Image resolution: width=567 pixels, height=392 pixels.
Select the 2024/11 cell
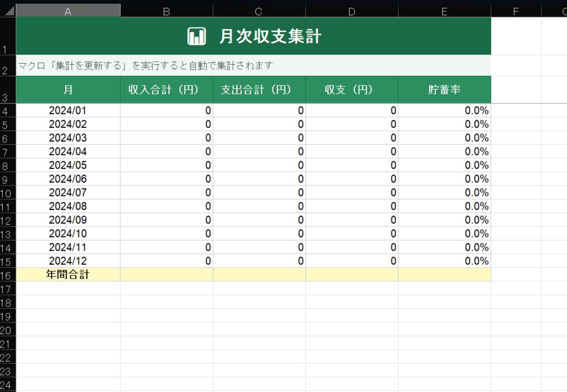(68, 247)
